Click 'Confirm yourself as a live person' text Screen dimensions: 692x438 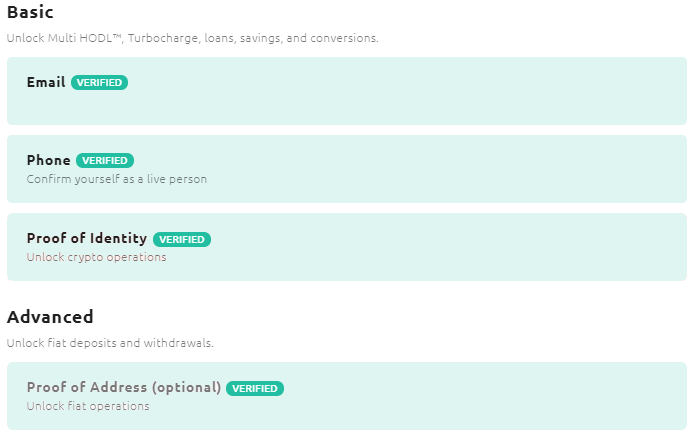coord(117,179)
